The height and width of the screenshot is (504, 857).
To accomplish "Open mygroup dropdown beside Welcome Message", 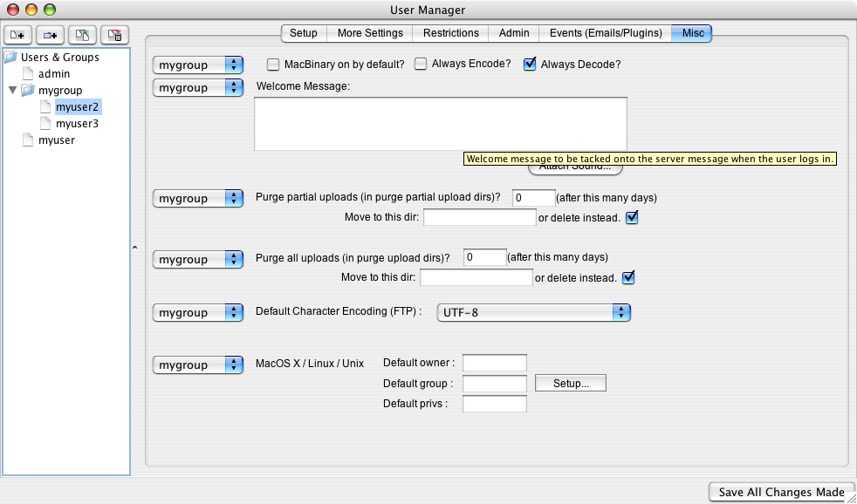I will point(197,88).
